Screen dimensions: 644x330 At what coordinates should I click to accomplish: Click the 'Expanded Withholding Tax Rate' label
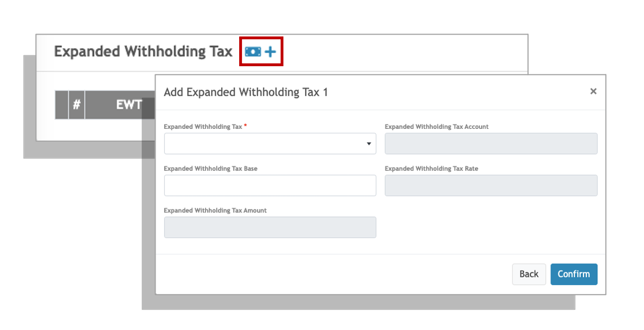coord(431,169)
